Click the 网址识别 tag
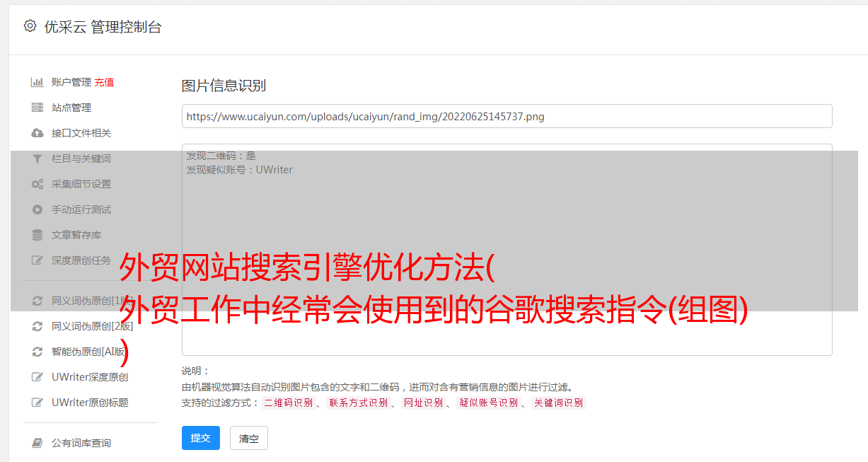Screen dimensions: 868x462 [423, 403]
